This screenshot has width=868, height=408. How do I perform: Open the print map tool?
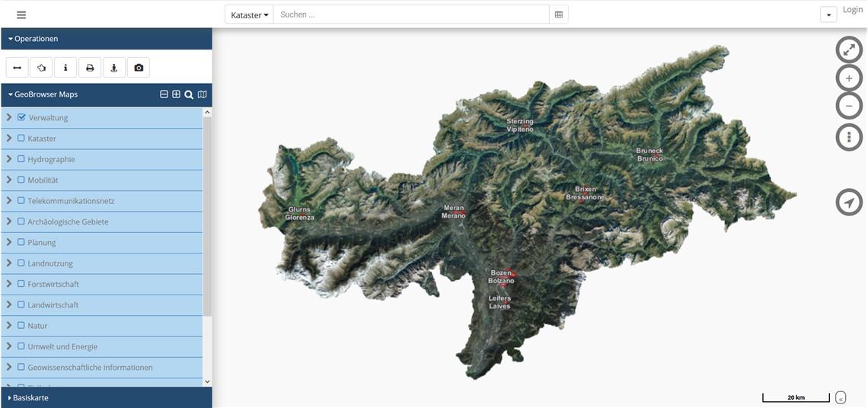(x=90, y=68)
